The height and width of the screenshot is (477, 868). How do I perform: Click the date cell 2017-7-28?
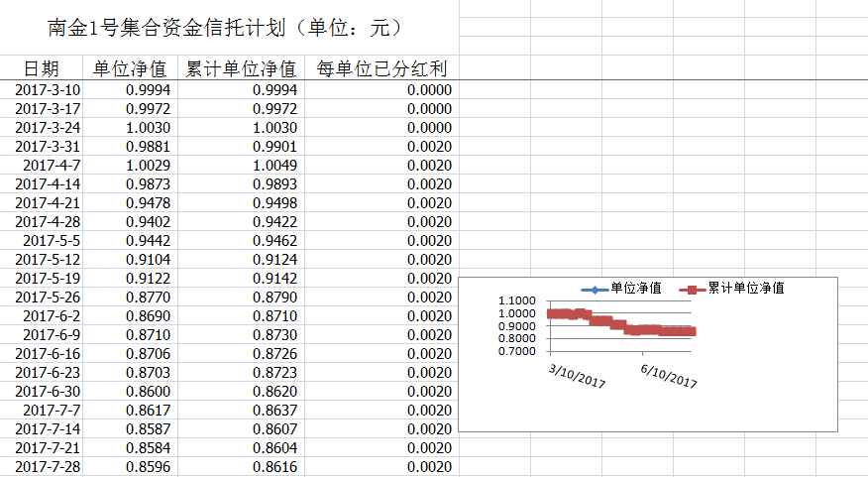click(x=49, y=467)
